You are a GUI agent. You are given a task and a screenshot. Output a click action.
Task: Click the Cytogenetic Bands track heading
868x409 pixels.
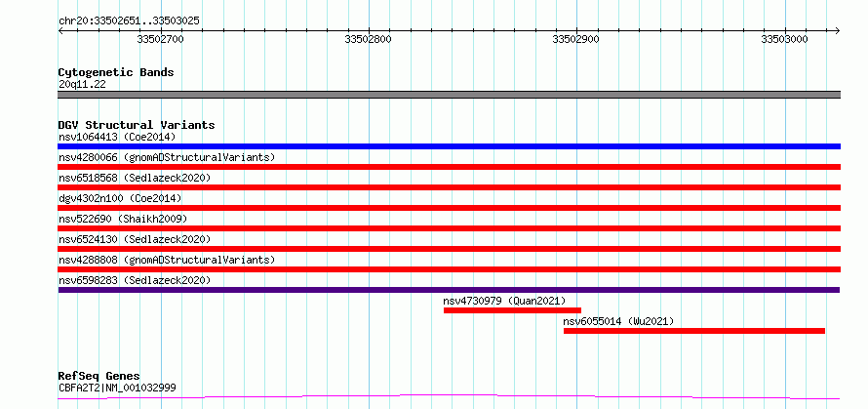tap(116, 72)
